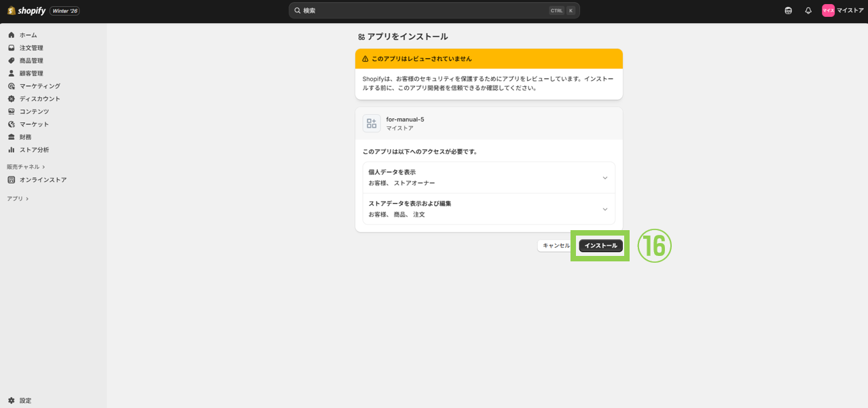Click the Shopify logo in top bar

26,11
